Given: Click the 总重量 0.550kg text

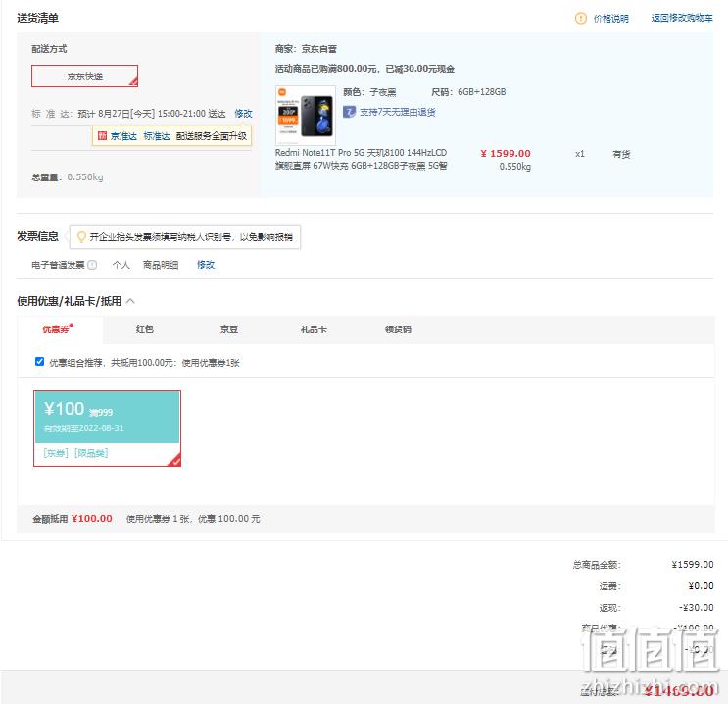Looking at the screenshot, I should pyautogui.click(x=68, y=177).
